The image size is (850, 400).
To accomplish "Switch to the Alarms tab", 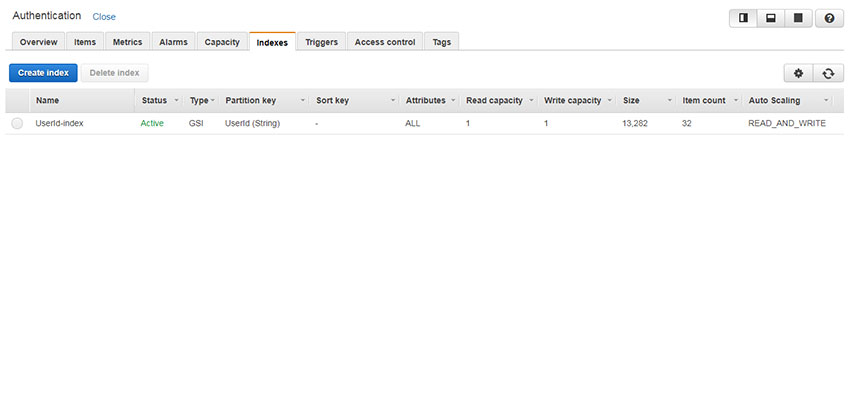I will click(x=173, y=42).
